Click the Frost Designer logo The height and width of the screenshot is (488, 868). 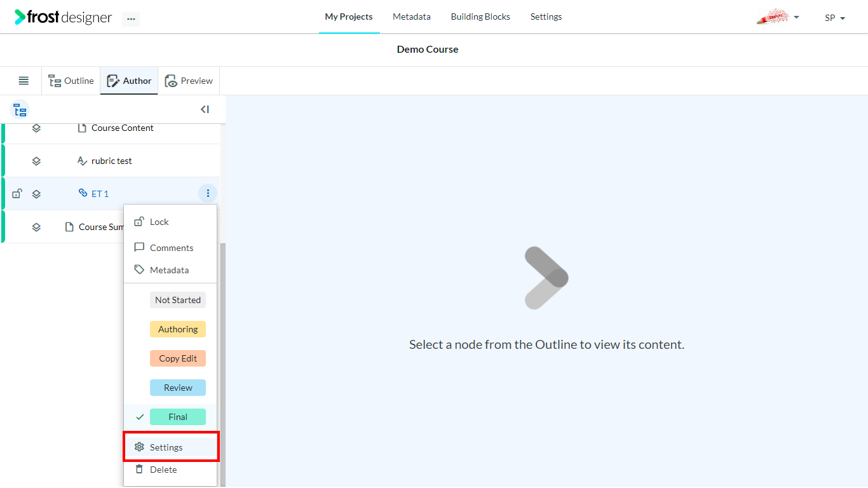(64, 17)
